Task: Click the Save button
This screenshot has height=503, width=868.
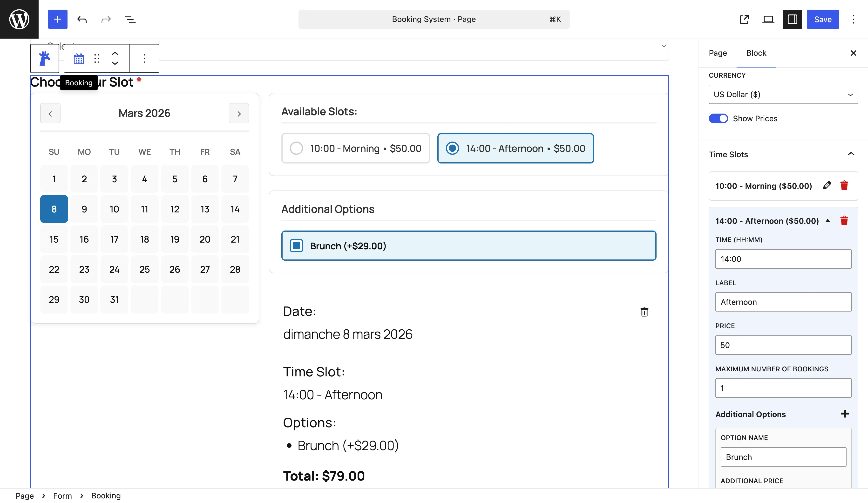Action: pyautogui.click(x=822, y=19)
